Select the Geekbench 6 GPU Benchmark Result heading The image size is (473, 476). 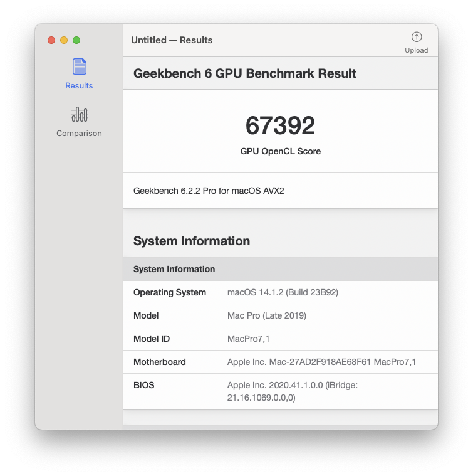click(x=245, y=73)
